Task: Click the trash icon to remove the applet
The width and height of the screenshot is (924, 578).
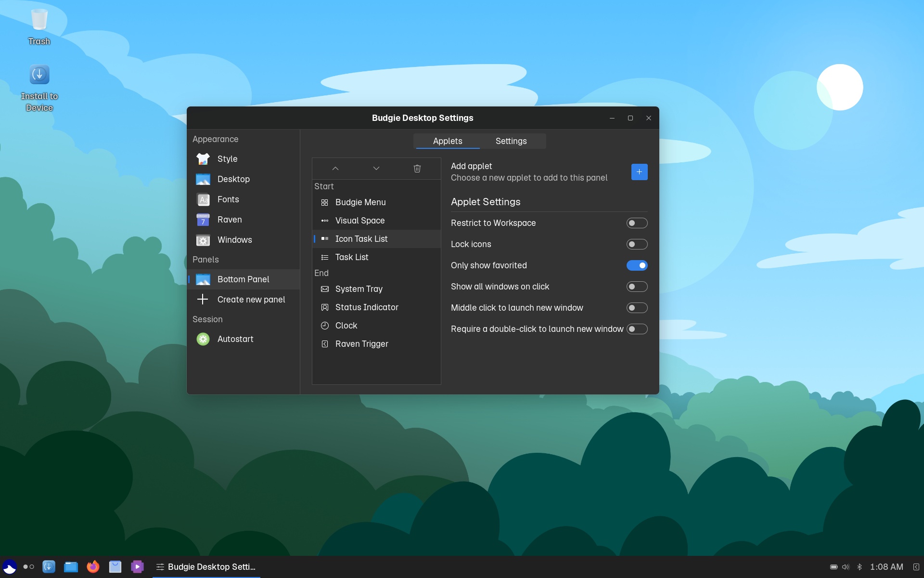Action: coord(417,169)
